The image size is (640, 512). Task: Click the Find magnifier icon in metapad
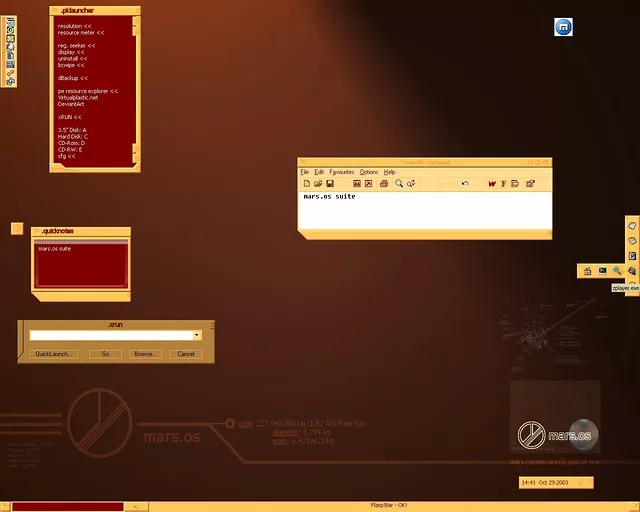click(398, 184)
